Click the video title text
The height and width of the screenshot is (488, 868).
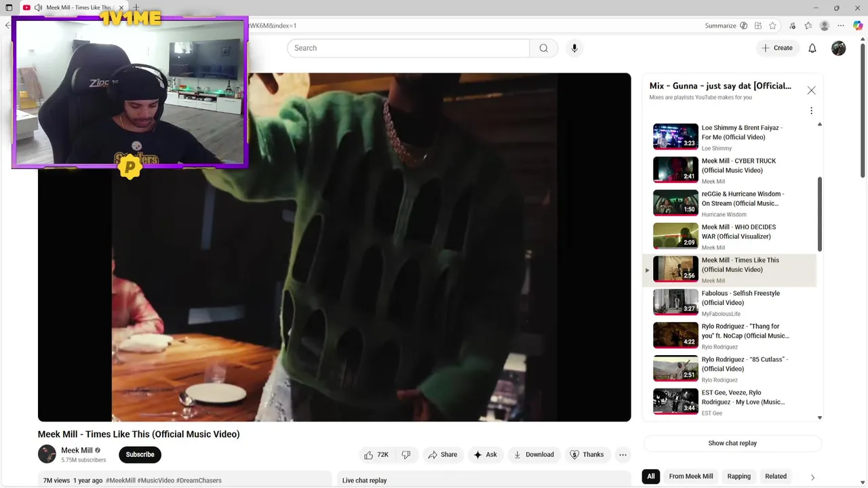tap(138, 434)
